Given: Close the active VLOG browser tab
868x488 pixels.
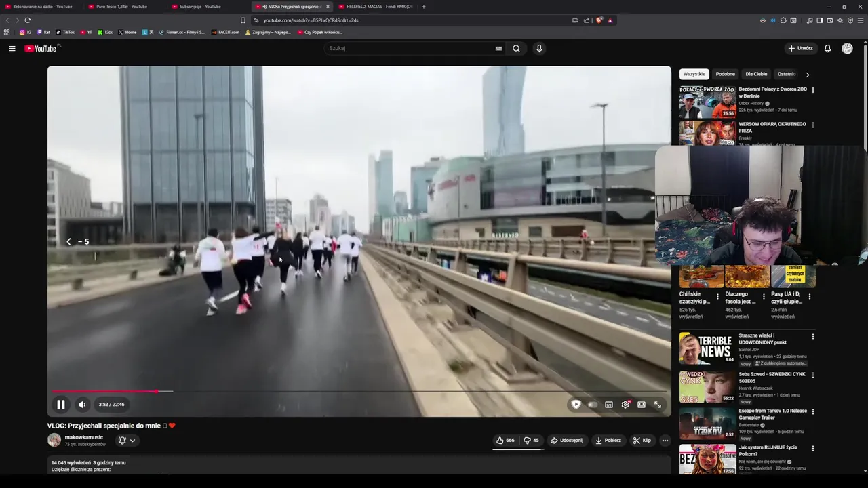Looking at the screenshot, I should [x=328, y=7].
